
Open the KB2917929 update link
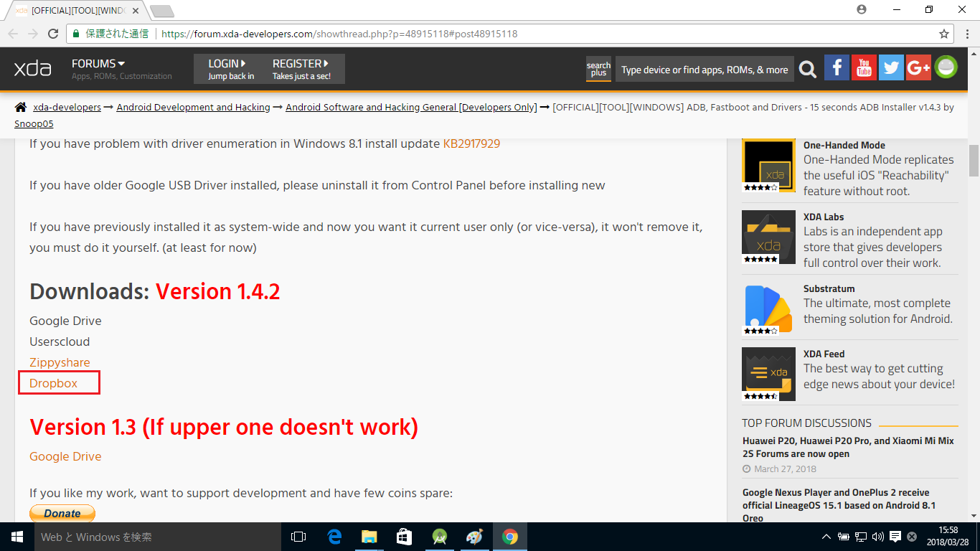point(471,143)
